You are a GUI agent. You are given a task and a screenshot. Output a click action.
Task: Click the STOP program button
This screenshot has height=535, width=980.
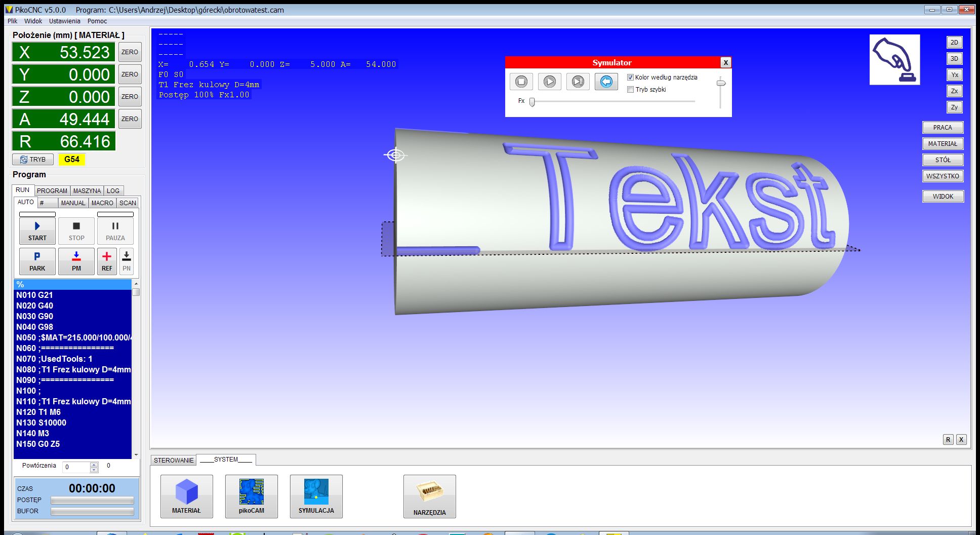pyautogui.click(x=76, y=231)
